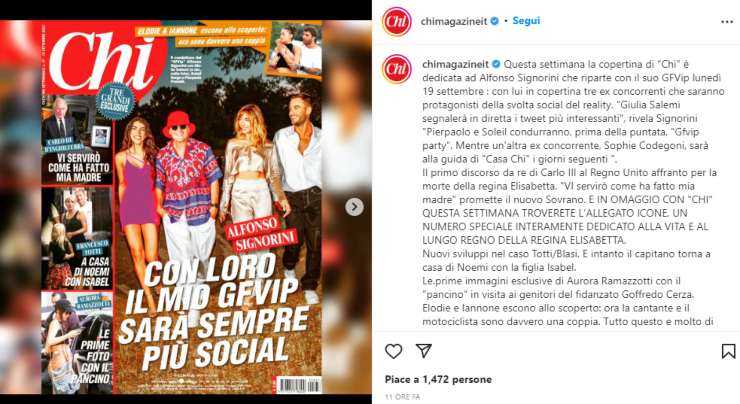Open chimagazineit profile from header username
This screenshot has height=404, width=740.
pos(454,21)
